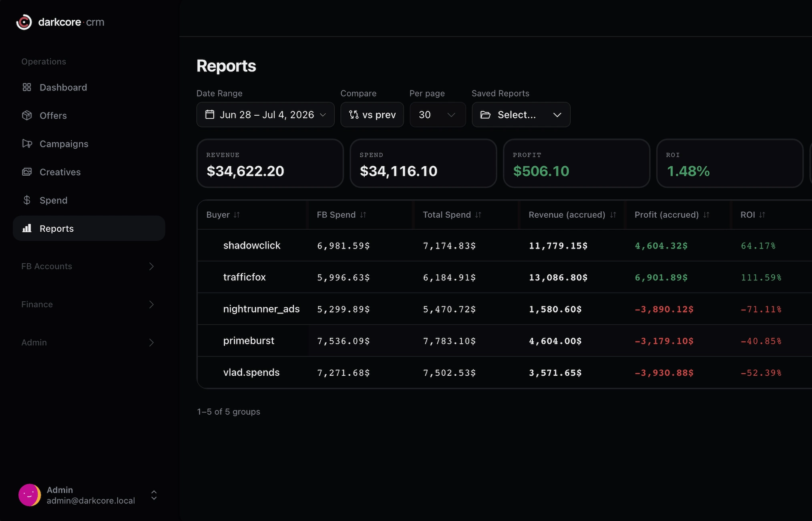Click the 1–5 of 5 groups text

pos(229,411)
